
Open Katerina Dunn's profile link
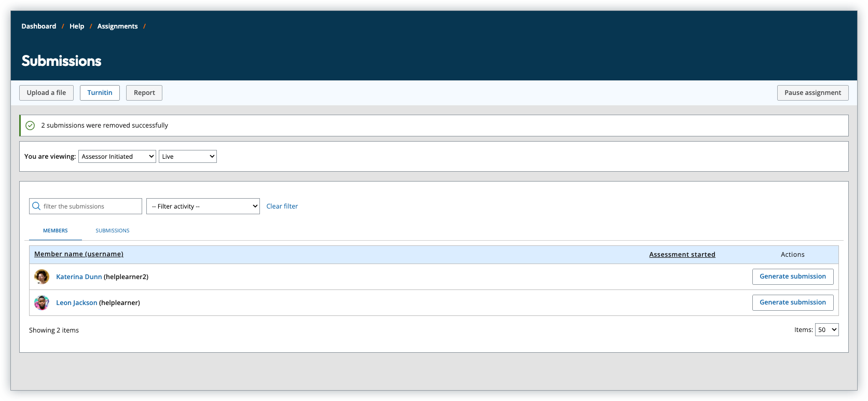click(79, 276)
